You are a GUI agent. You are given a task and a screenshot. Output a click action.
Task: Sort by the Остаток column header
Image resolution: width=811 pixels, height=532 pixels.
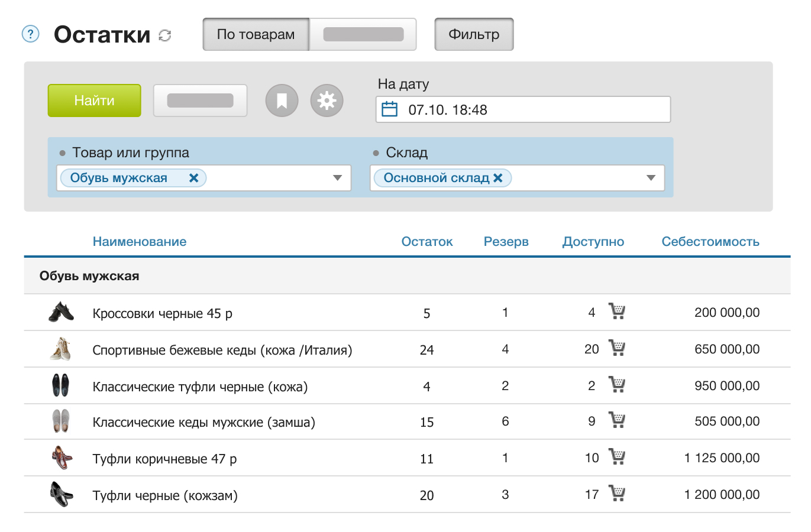click(x=427, y=242)
